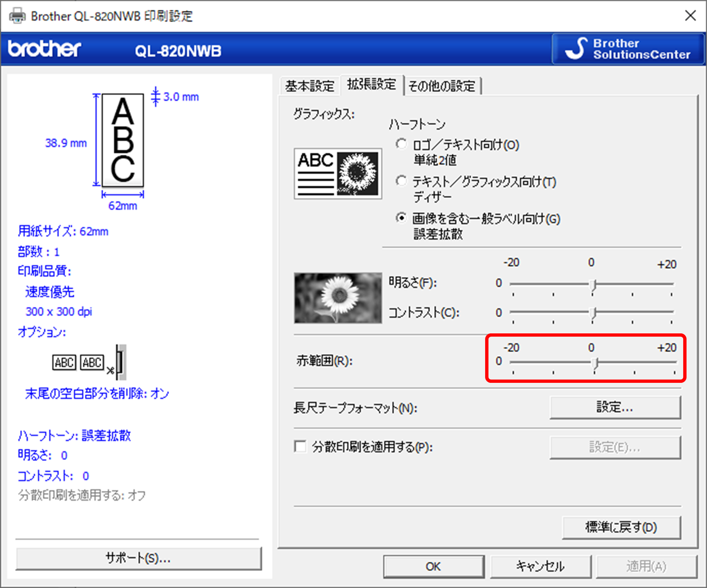
Task: Click the ABC label preview image
Action: (122, 140)
